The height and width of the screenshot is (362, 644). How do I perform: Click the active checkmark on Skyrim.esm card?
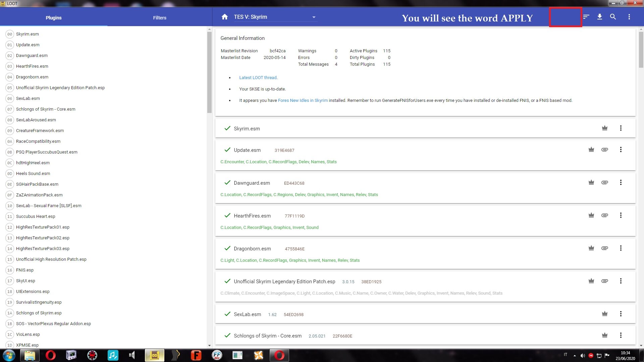pos(227,128)
